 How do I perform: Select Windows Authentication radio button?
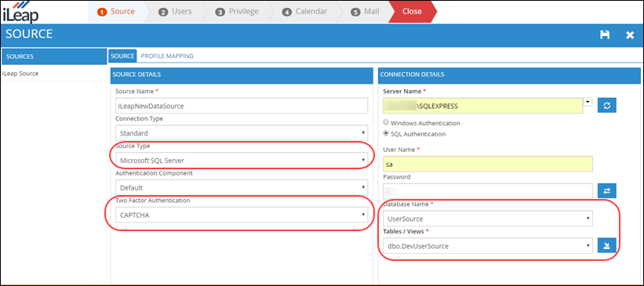(x=386, y=123)
